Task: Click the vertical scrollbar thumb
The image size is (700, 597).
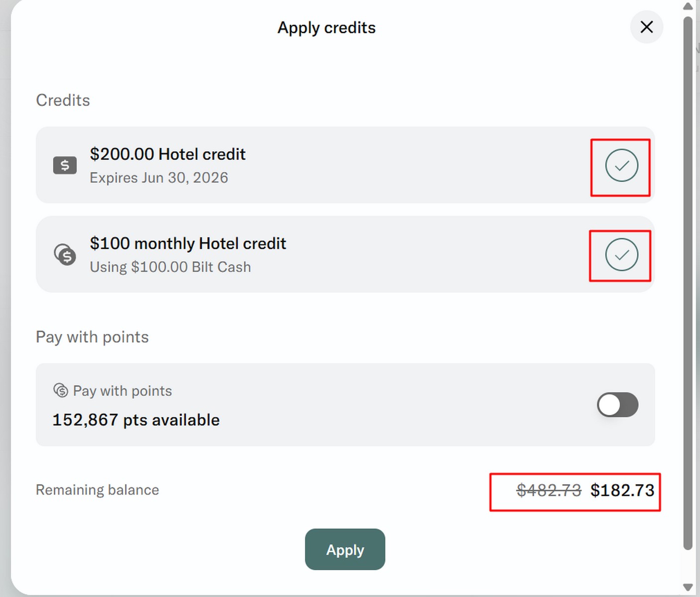Action: [688, 284]
